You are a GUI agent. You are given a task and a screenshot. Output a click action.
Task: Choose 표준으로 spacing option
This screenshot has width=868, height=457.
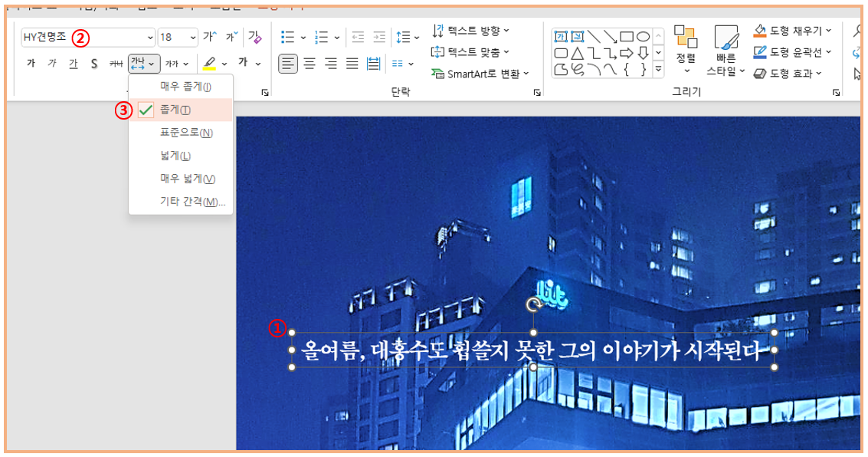click(181, 133)
